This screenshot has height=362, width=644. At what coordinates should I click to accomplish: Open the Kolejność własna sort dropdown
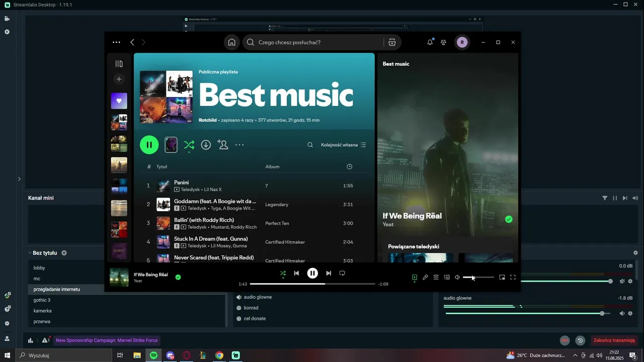(x=343, y=145)
